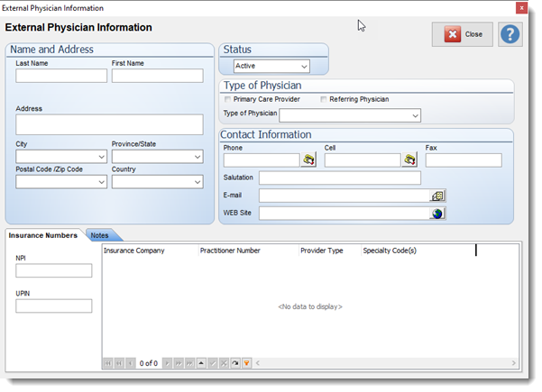
Task: Click the grid horizontal scrollbar right arrow
Action: tap(514, 363)
